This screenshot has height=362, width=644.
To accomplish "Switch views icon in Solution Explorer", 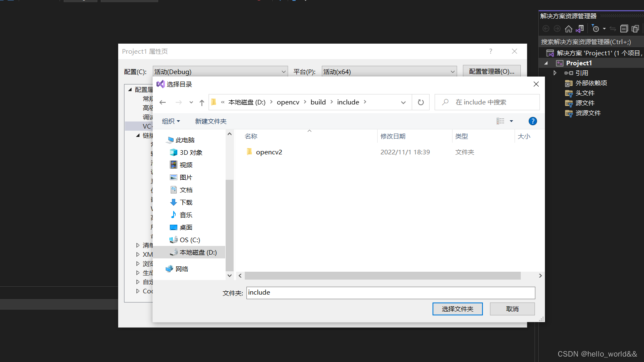I will tap(580, 29).
